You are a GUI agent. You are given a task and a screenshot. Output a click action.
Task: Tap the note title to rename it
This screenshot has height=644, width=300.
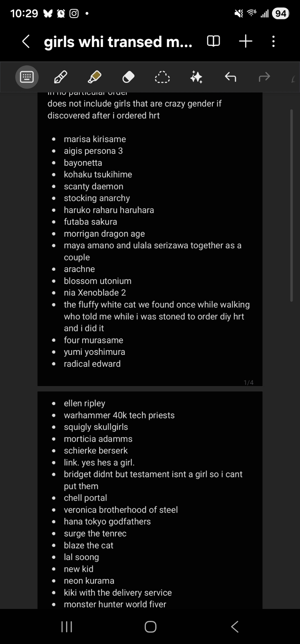point(118,42)
